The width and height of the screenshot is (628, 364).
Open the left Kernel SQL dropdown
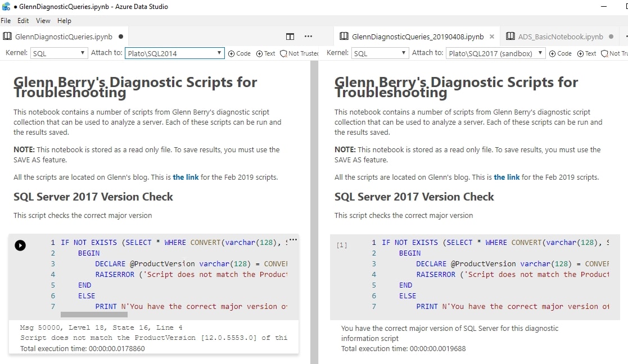pyautogui.click(x=58, y=53)
